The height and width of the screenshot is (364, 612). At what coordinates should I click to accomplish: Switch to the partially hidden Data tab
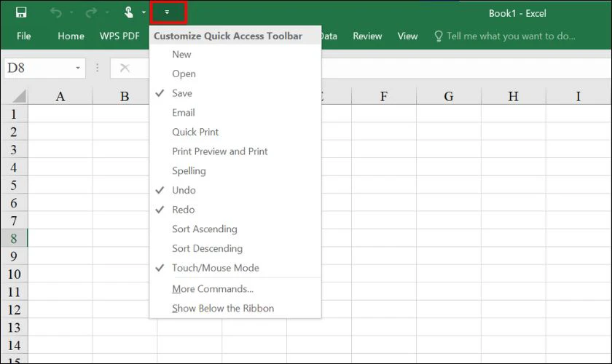[330, 36]
